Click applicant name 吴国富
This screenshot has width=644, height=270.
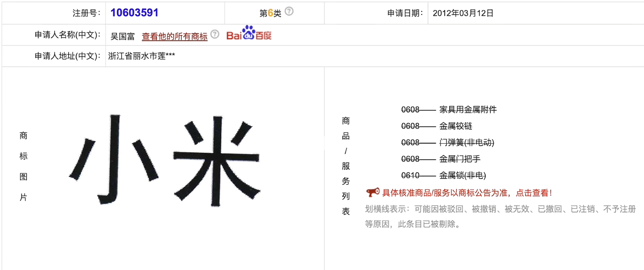123,37
